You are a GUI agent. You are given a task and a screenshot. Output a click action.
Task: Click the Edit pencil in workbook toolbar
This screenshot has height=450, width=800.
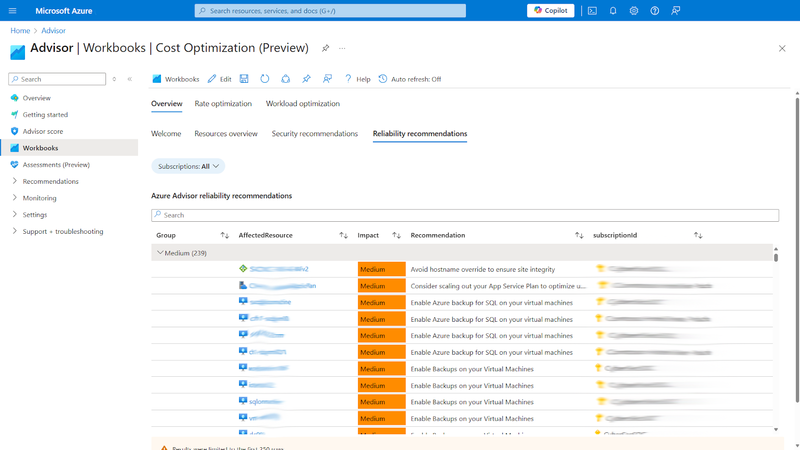[219, 79]
